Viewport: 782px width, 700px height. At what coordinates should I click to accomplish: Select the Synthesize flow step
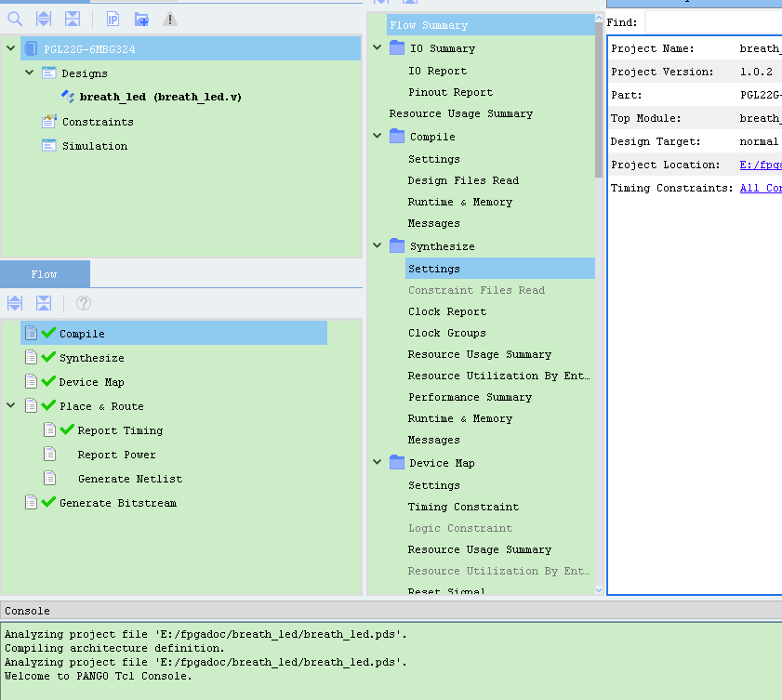(92, 358)
